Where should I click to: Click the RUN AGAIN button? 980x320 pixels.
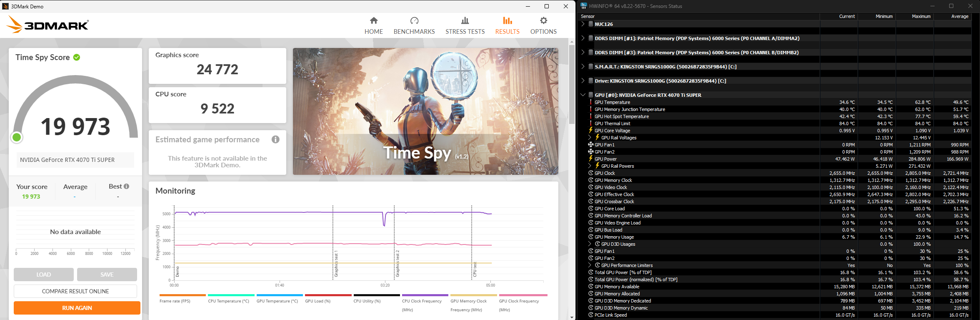[x=77, y=308]
